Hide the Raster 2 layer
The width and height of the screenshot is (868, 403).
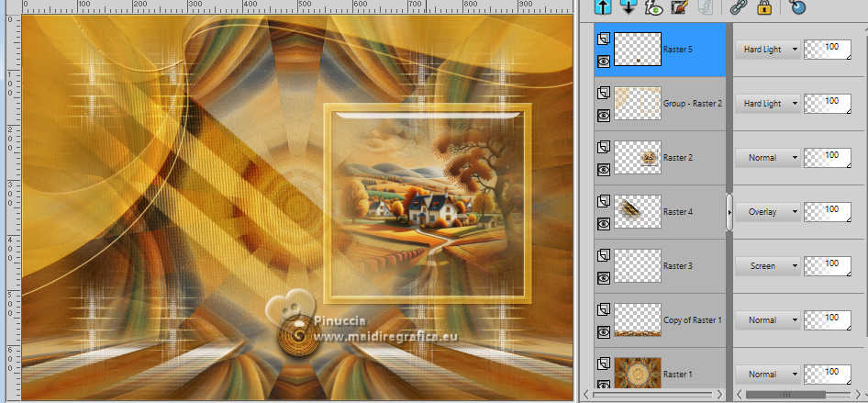(604, 170)
